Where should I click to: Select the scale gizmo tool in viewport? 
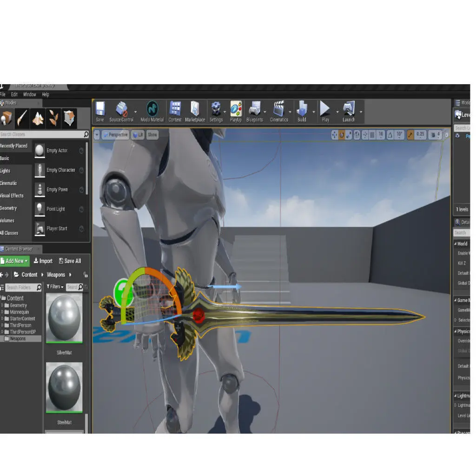tap(349, 135)
